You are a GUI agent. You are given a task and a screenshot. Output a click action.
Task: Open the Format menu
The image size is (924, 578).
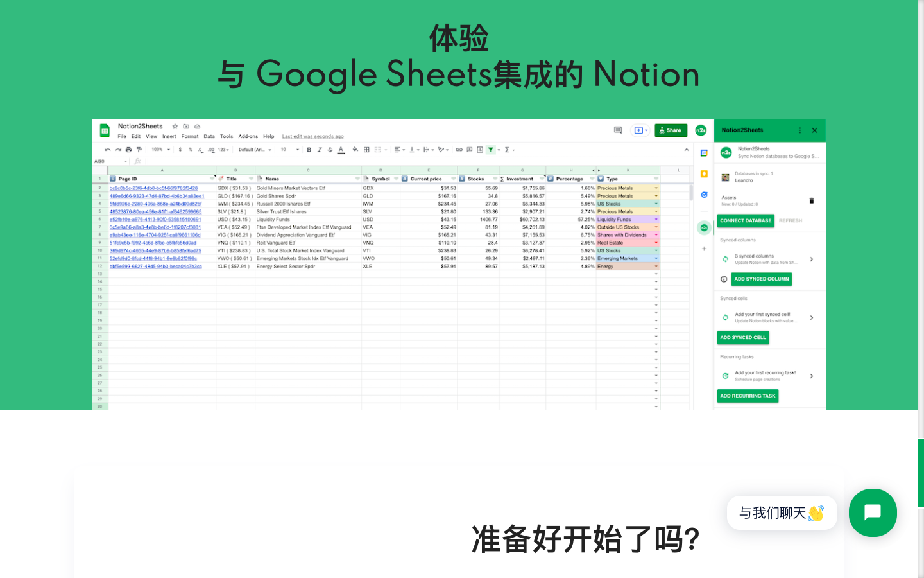pyautogui.click(x=190, y=136)
